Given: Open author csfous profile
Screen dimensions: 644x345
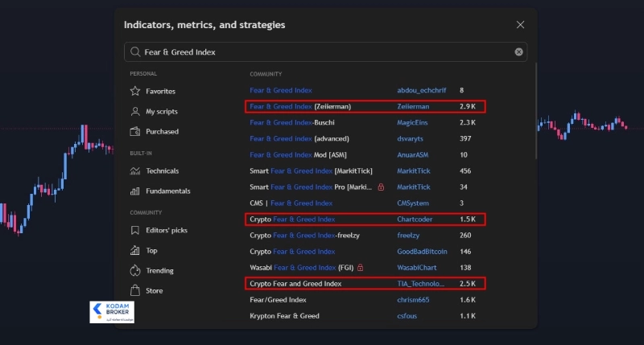Looking at the screenshot, I should coord(407,316).
